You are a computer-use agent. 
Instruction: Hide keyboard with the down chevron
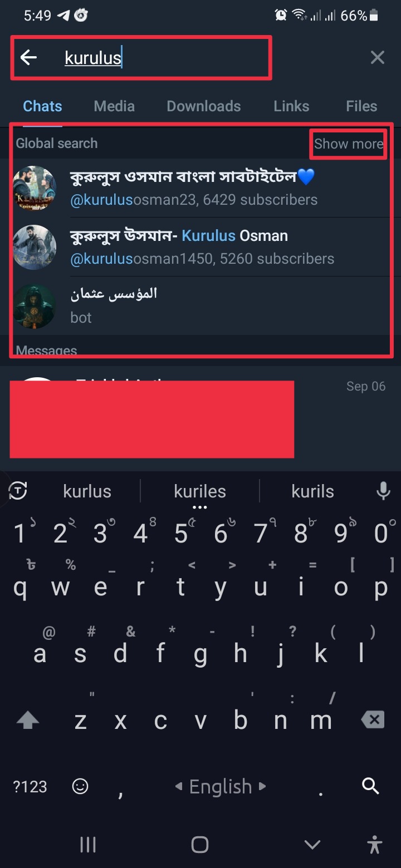pyautogui.click(x=312, y=845)
